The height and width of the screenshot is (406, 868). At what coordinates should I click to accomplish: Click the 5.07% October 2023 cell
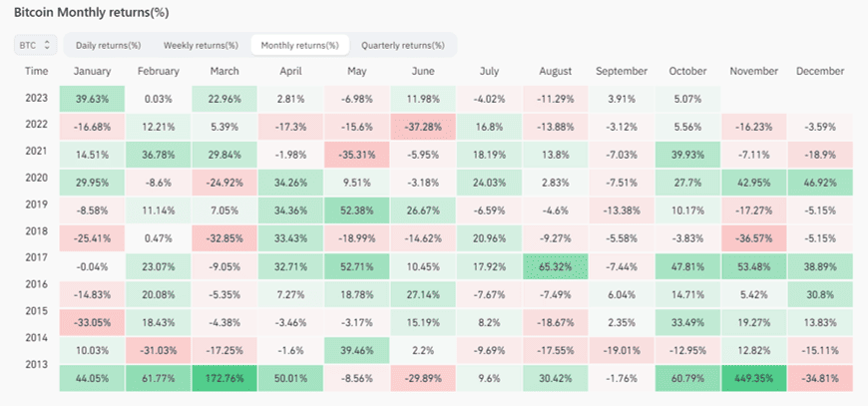point(687,100)
